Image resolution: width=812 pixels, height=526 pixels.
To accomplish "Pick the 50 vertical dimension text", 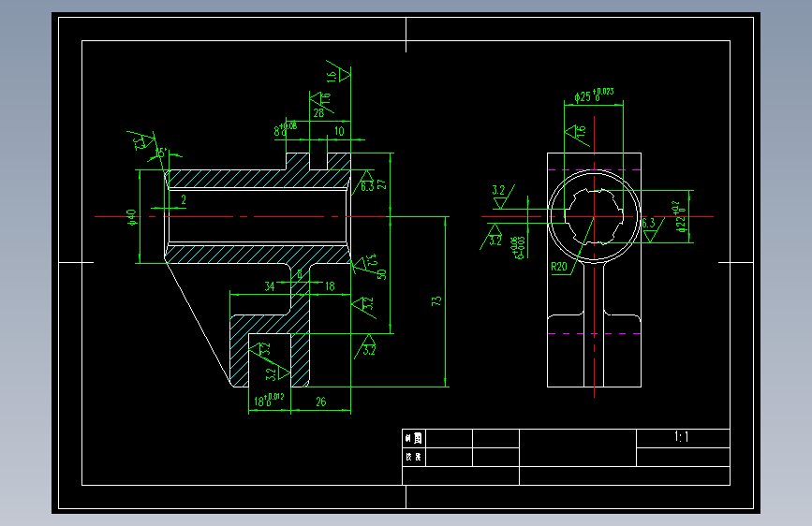I will tap(382, 274).
